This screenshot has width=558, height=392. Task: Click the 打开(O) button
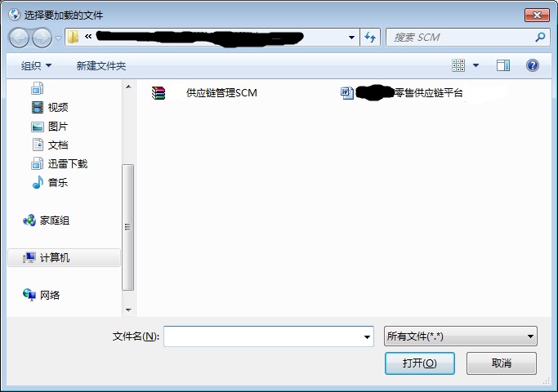point(420,363)
